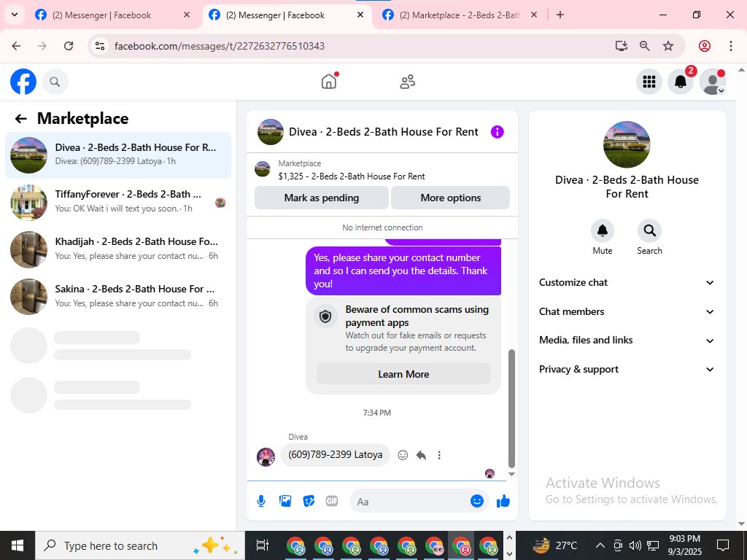React to Divea's message with emoji icon
The width and height of the screenshot is (747, 560).
point(403,455)
